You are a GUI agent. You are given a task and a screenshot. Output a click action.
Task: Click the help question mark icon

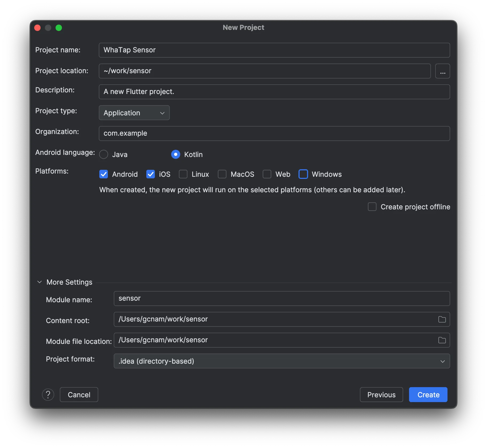[x=48, y=394]
